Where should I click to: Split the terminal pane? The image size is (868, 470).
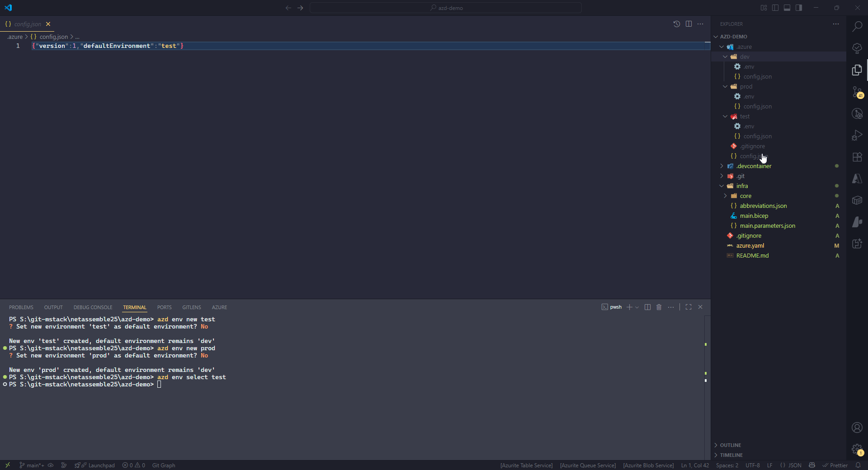647,307
